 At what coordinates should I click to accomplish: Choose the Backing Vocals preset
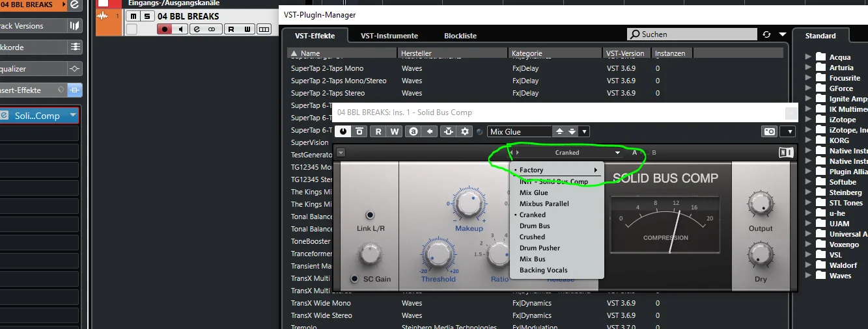[557, 270]
